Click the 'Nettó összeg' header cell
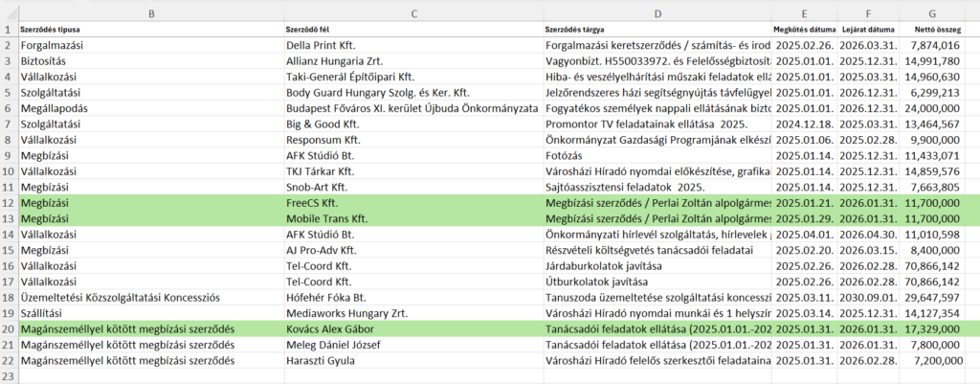The image size is (980, 384). click(x=932, y=29)
